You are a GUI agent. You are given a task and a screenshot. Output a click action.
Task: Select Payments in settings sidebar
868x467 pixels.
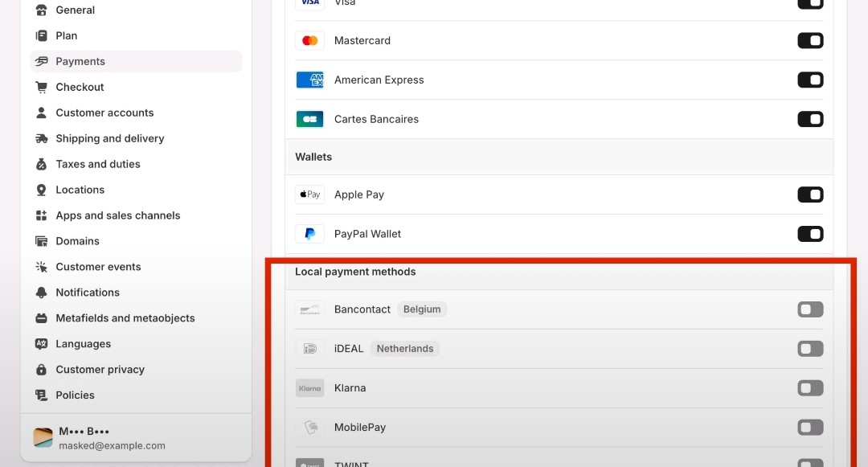[x=136, y=61]
